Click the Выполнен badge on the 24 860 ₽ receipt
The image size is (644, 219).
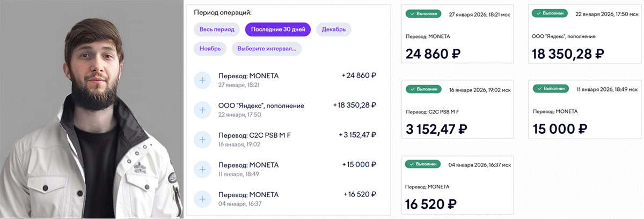point(423,13)
